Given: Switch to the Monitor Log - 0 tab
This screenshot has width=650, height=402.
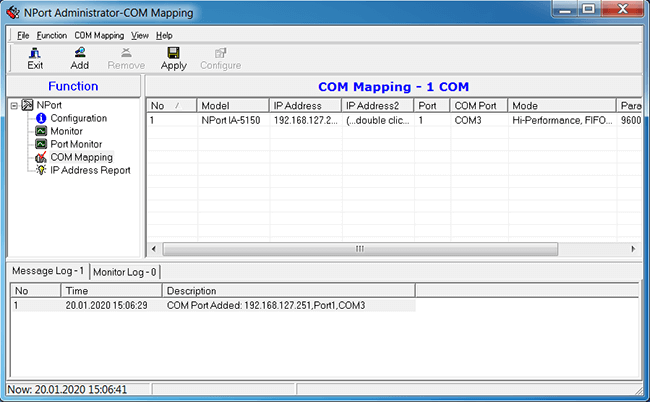Looking at the screenshot, I should pos(125,272).
